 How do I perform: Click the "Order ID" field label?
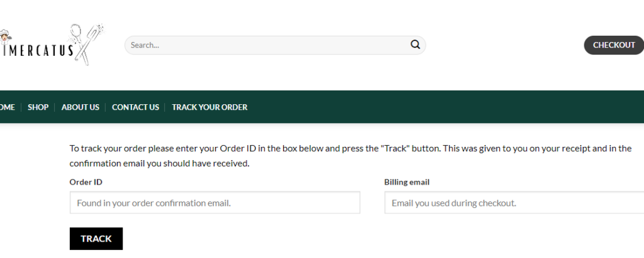(x=86, y=182)
